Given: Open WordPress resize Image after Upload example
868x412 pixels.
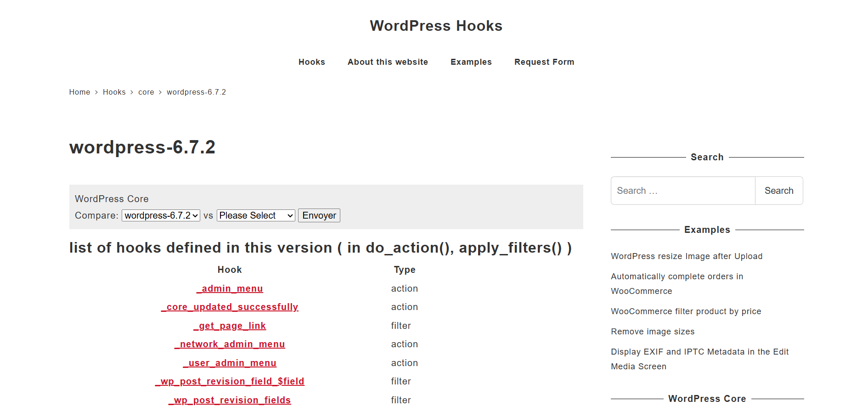Looking at the screenshot, I should coord(686,256).
